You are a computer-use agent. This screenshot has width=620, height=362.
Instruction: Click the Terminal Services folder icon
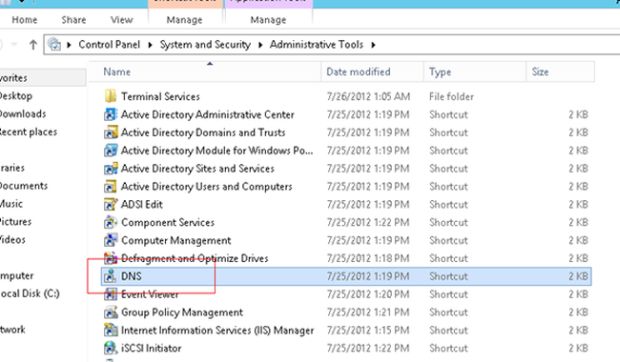click(110, 96)
